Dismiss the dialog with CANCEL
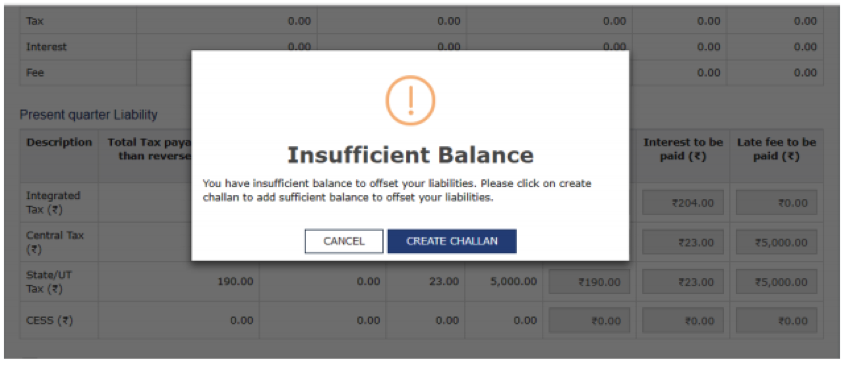Image resolution: width=865 pixels, height=379 pixels. point(344,241)
